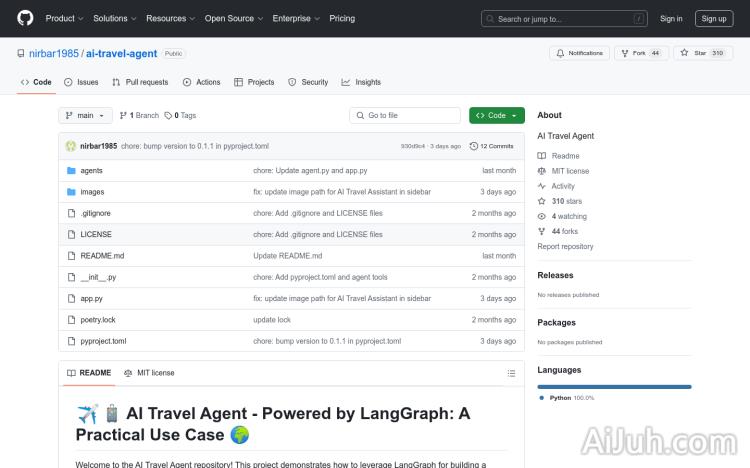Screen dimensions: 750x468
Task: Select the Code tab
Action: [x=36, y=82]
